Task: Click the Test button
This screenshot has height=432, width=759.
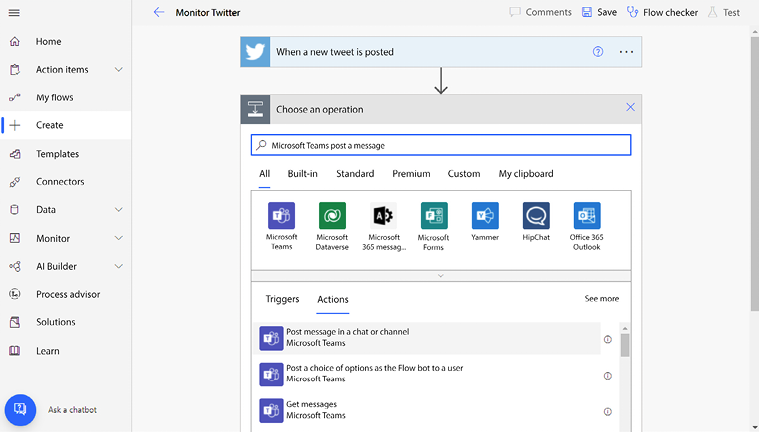Action: 724,12
